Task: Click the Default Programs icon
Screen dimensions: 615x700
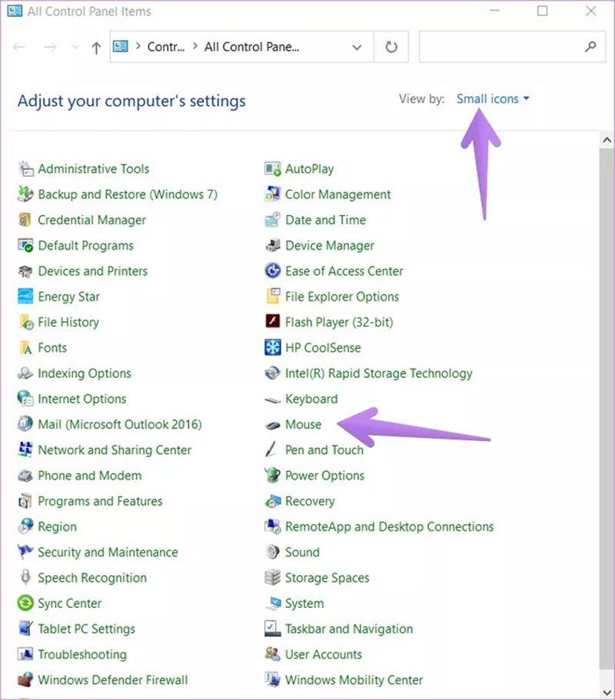Action: click(x=25, y=246)
